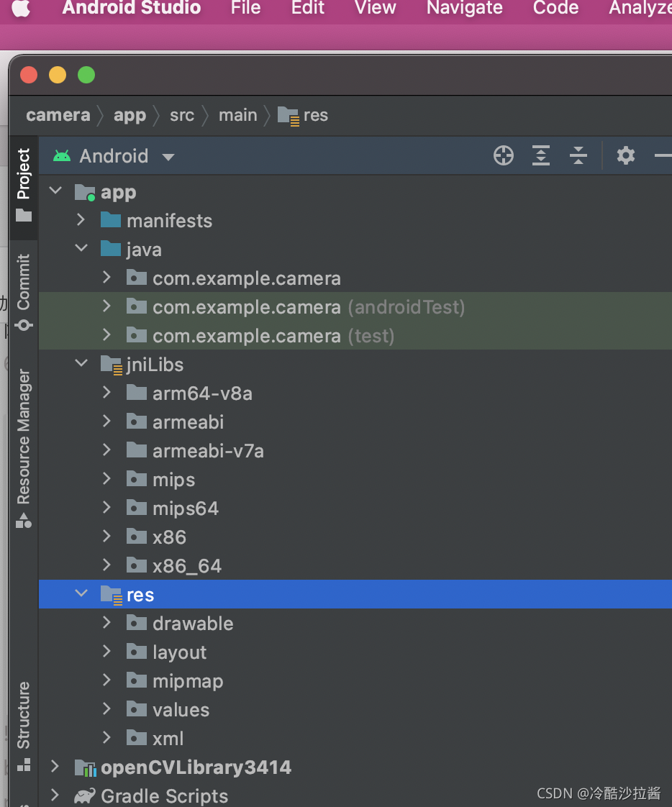Click the arm64-v8a folder icon

tap(137, 393)
